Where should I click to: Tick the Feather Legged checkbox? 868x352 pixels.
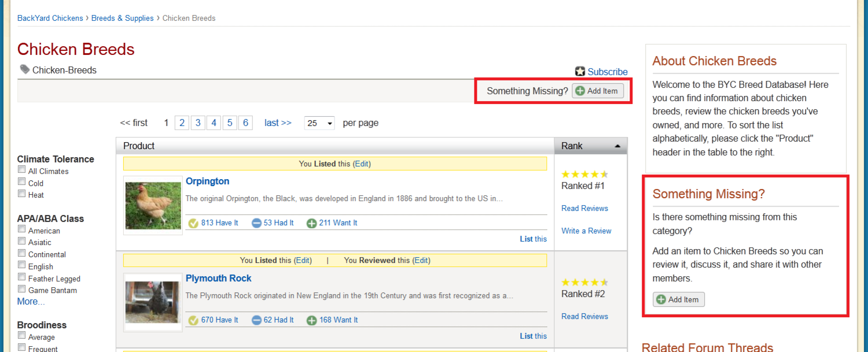point(22,277)
